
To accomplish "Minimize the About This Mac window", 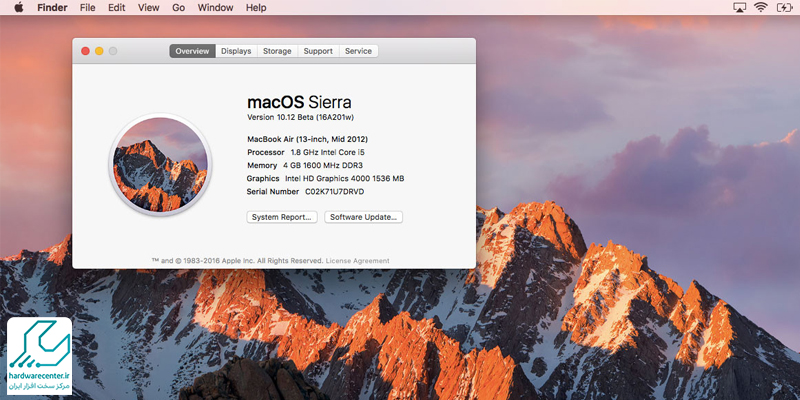I will pos(99,51).
